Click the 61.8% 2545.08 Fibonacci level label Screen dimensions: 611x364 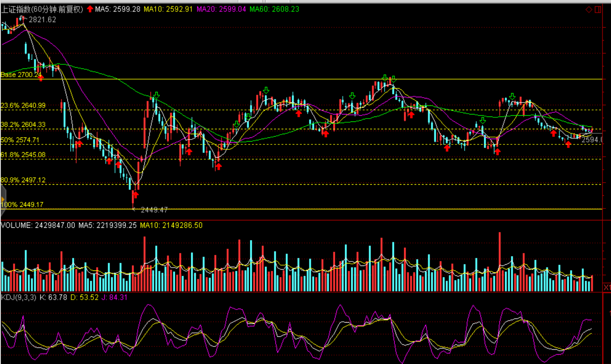(x=23, y=155)
